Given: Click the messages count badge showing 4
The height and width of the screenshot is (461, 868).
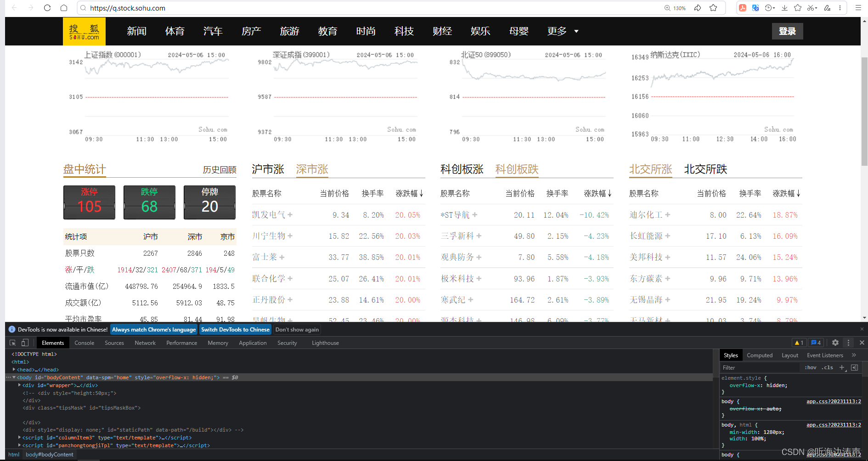Looking at the screenshot, I should coord(816,343).
